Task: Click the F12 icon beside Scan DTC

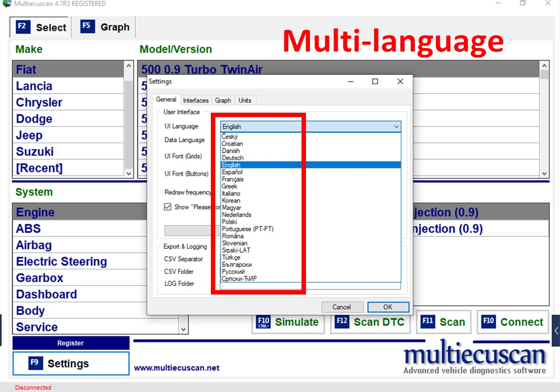Action: (x=342, y=321)
